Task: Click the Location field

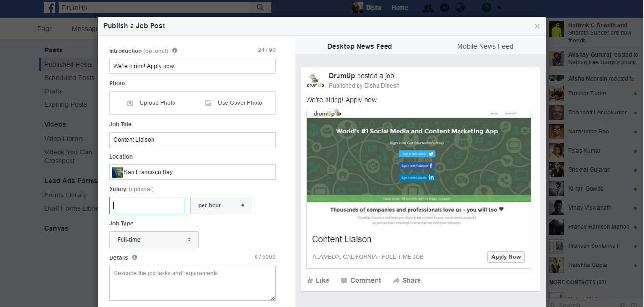Action: (x=192, y=172)
